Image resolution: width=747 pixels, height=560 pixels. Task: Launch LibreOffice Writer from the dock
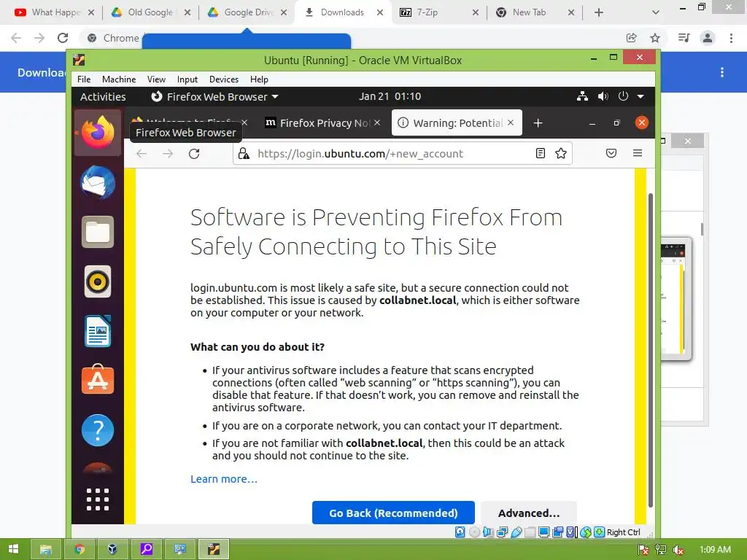(x=98, y=331)
